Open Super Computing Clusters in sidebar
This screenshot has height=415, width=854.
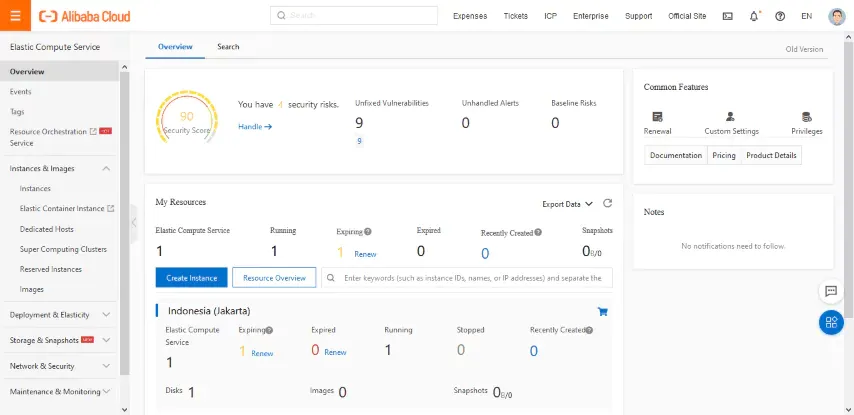[x=63, y=249]
